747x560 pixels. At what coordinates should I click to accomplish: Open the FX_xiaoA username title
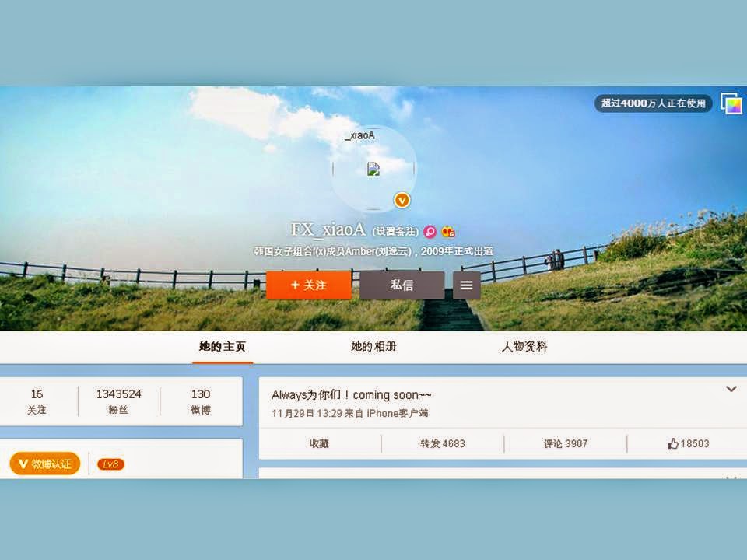pos(328,229)
